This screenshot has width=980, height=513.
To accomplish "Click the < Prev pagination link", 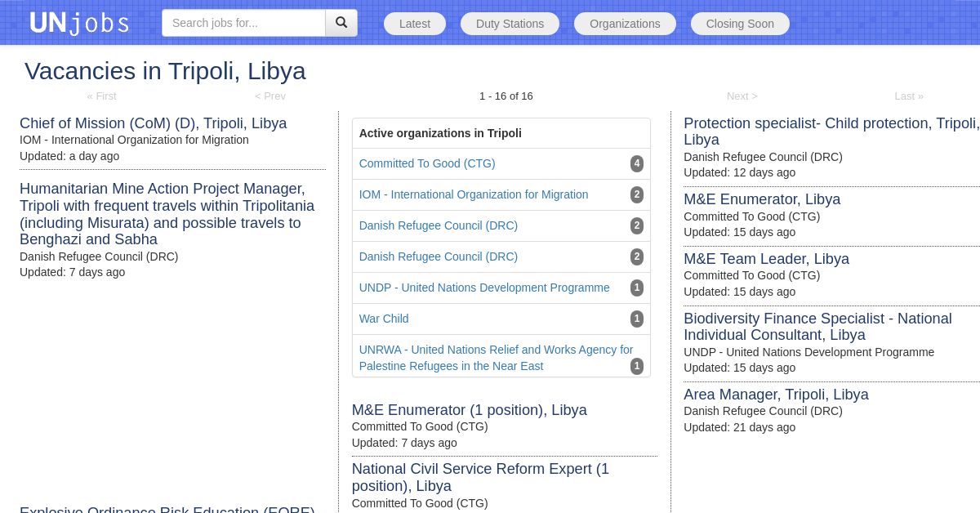I will point(270,96).
